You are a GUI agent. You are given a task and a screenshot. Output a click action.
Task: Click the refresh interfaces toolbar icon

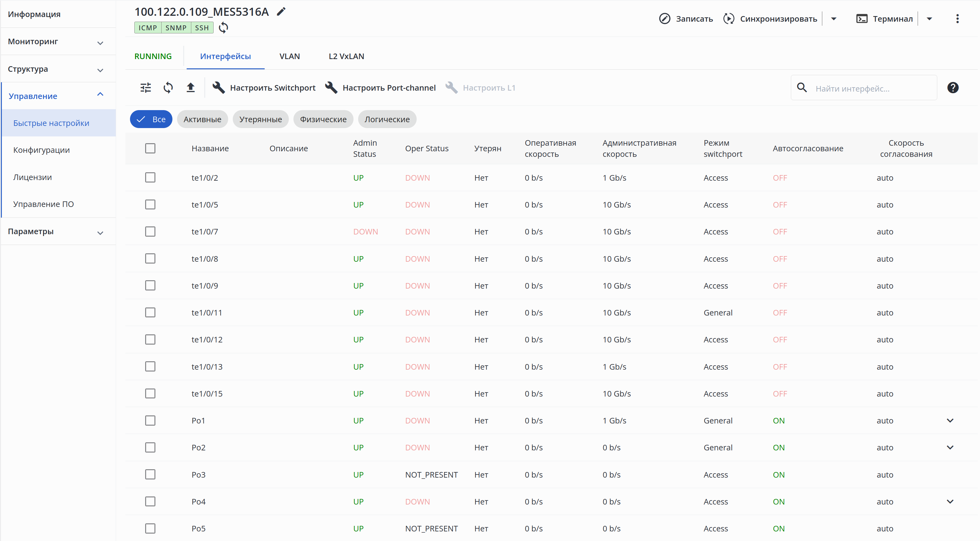[168, 88]
